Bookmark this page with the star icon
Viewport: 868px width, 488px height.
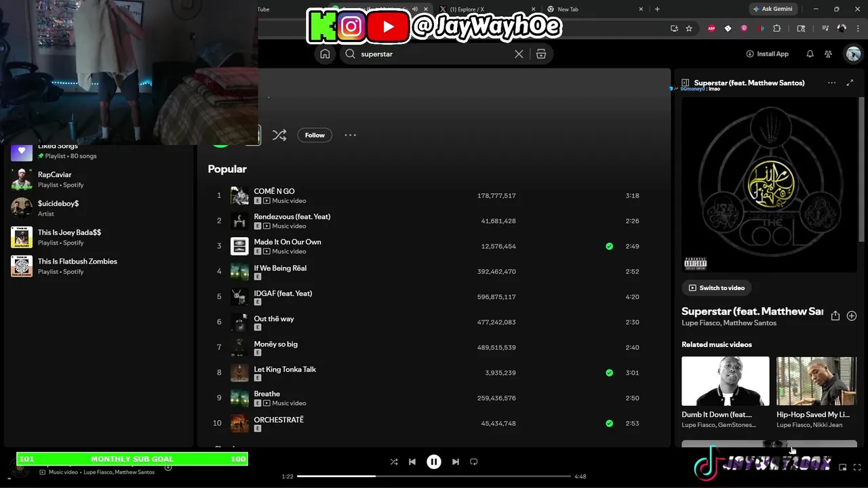pos(689,28)
